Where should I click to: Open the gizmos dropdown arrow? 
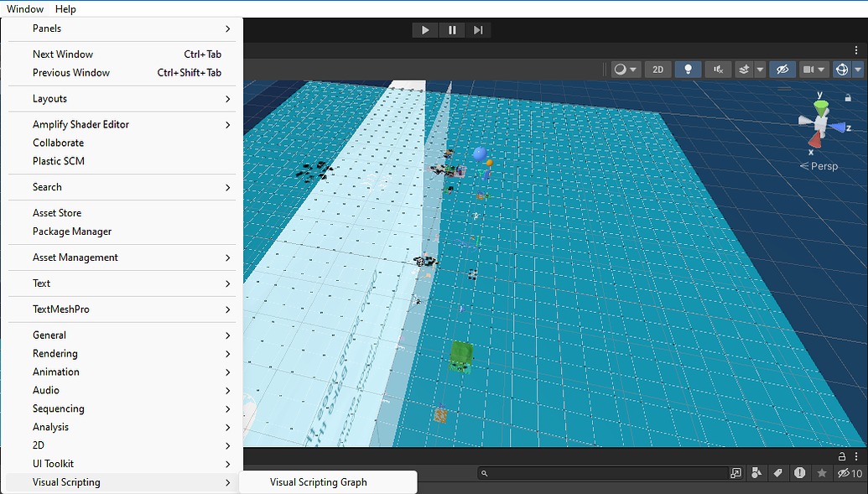[x=857, y=69]
